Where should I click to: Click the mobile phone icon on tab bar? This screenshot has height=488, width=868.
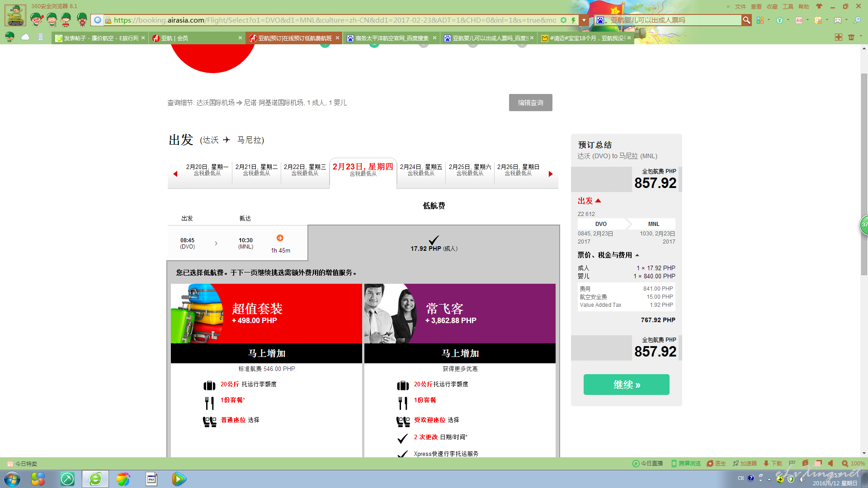coord(41,37)
